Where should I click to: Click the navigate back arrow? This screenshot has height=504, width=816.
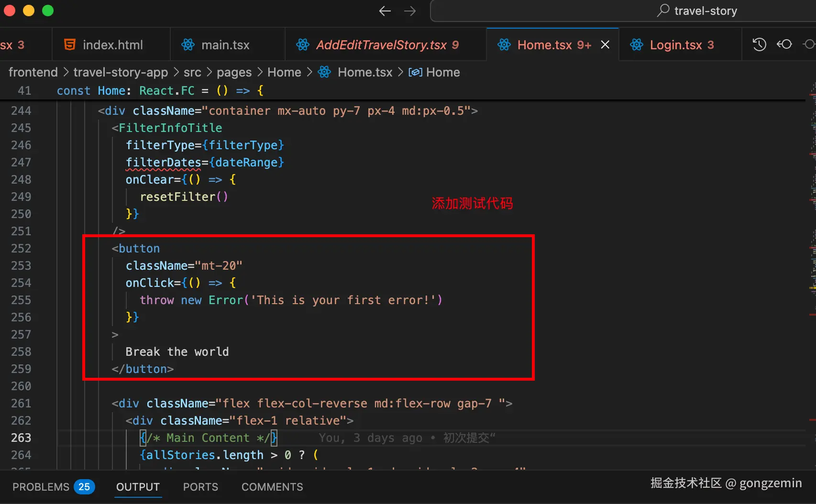point(385,11)
